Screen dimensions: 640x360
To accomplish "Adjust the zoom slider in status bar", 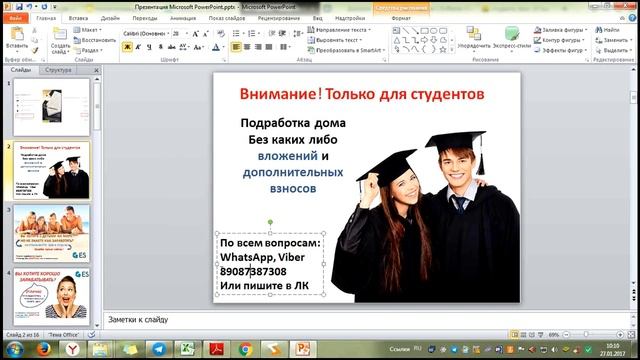I will click(x=586, y=334).
